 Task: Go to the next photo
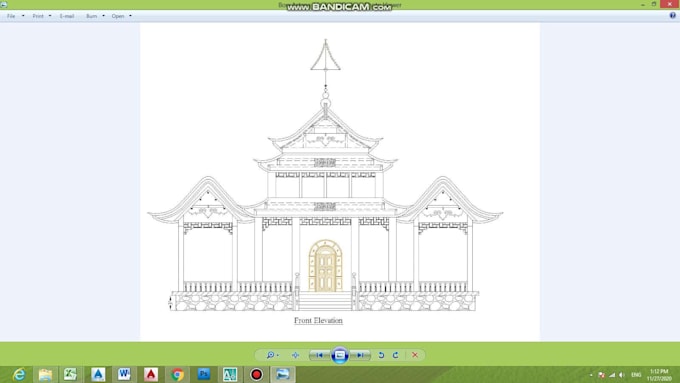[x=360, y=355]
